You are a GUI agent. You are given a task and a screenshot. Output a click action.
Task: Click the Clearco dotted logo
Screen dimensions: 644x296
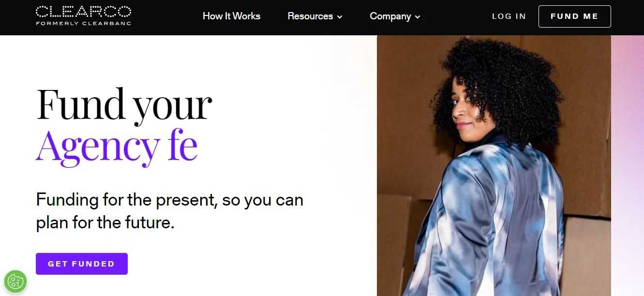tap(83, 11)
